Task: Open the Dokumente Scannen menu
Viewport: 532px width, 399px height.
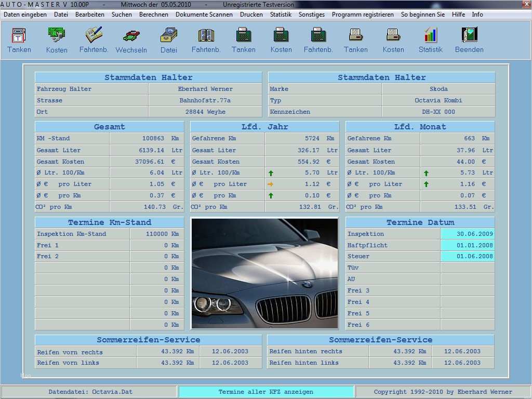Action: (204, 15)
